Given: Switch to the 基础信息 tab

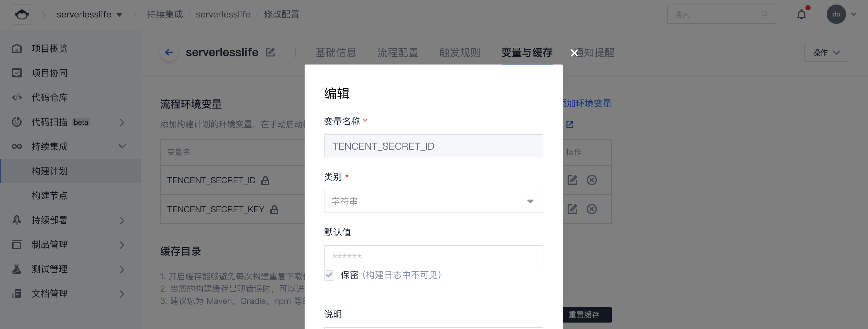Looking at the screenshot, I should 336,53.
